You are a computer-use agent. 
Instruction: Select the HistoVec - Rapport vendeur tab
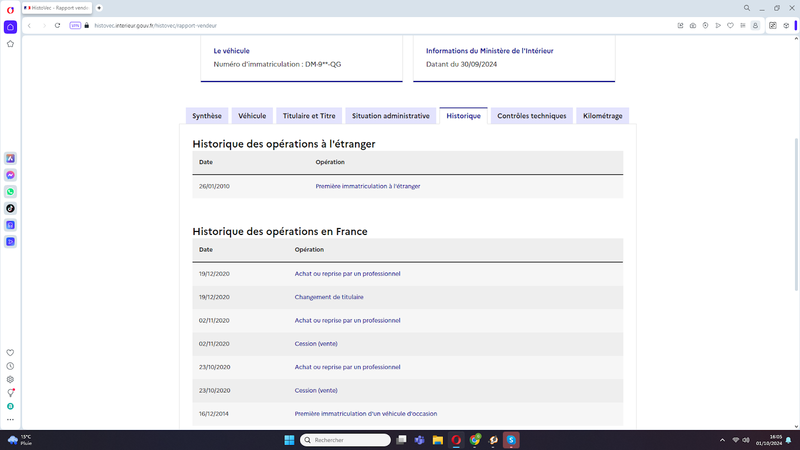57,8
